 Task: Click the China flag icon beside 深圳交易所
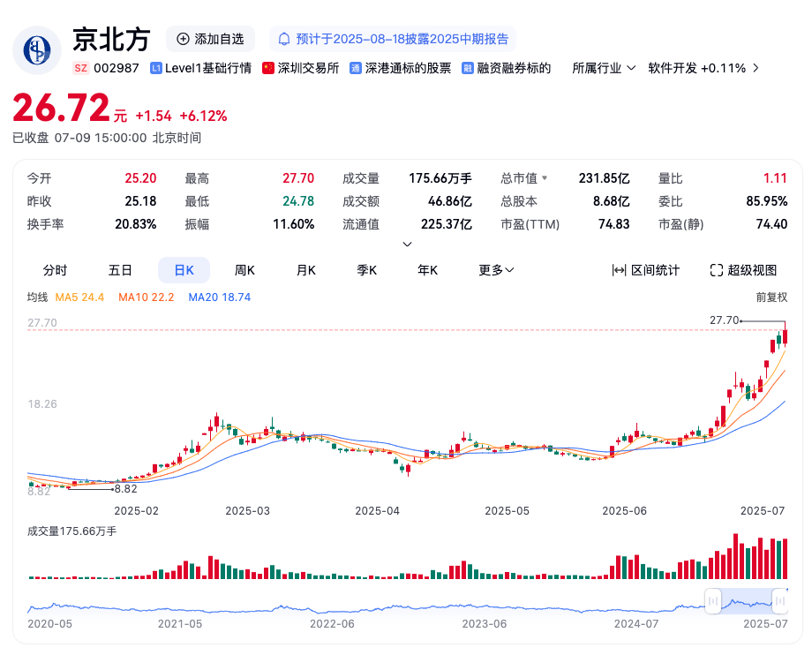(x=267, y=68)
